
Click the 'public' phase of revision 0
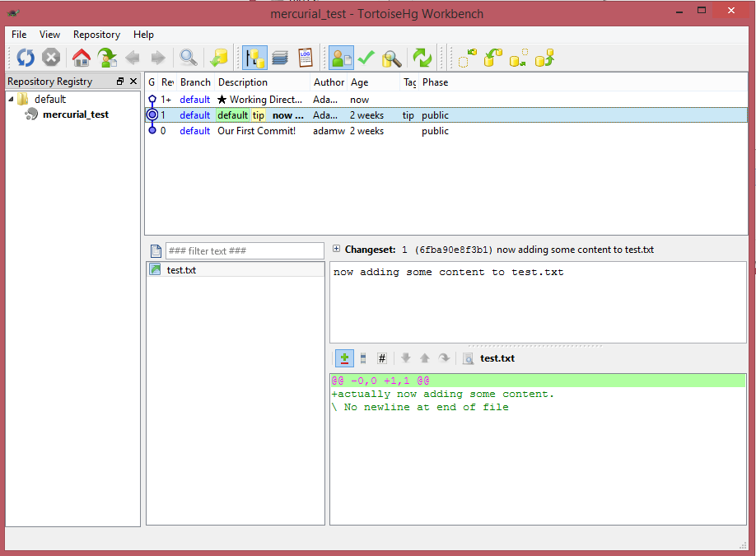pyautogui.click(x=435, y=131)
